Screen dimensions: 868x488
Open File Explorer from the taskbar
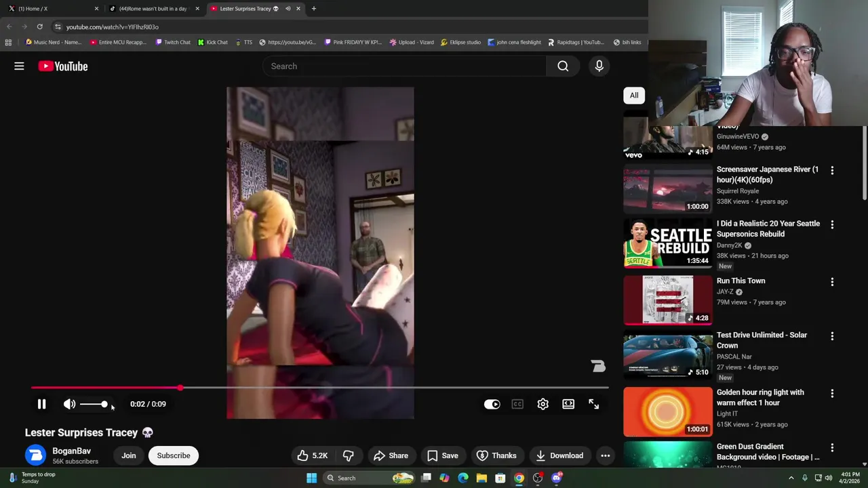[481, 478]
